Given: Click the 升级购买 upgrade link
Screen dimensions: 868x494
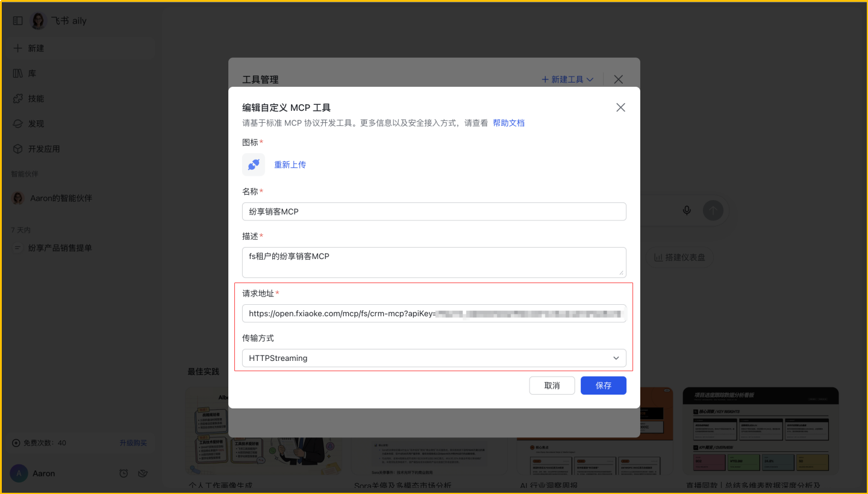Looking at the screenshot, I should [x=133, y=443].
